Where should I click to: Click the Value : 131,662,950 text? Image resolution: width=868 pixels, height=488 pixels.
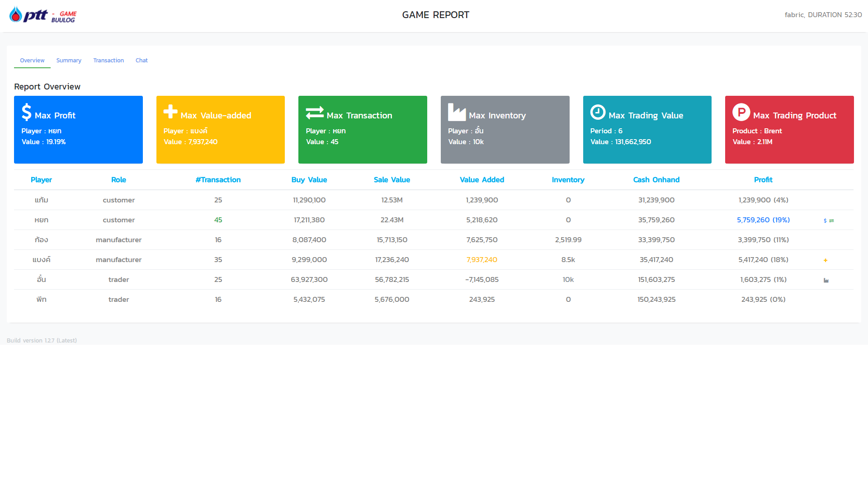tap(621, 142)
